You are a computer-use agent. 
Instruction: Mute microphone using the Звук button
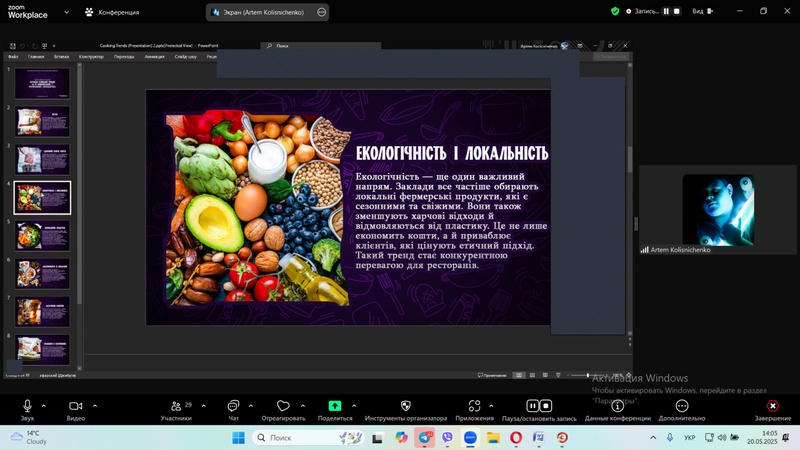coord(27,406)
